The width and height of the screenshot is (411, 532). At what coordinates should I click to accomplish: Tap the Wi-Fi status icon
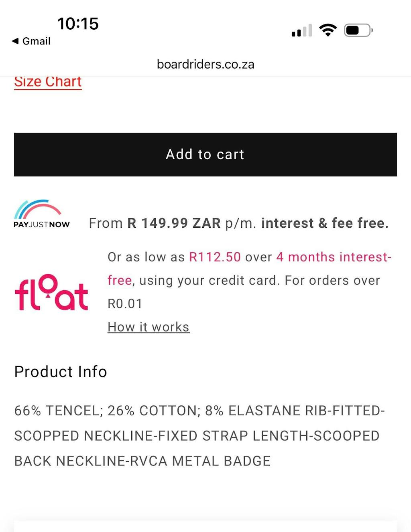point(328,30)
